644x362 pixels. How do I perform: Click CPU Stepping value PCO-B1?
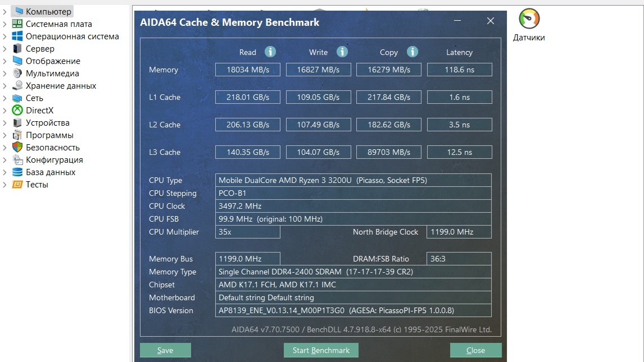353,193
